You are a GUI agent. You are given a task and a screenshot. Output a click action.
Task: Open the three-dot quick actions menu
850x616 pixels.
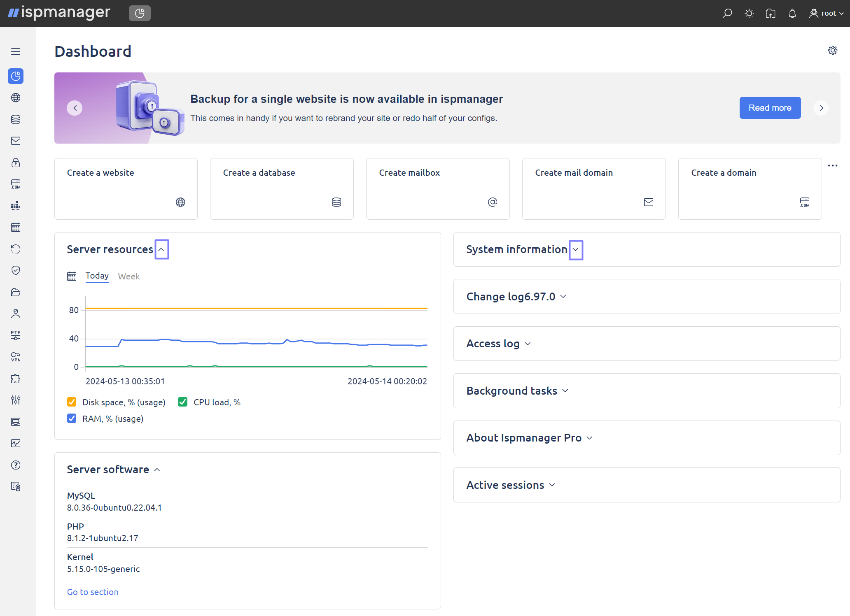pyautogui.click(x=833, y=165)
